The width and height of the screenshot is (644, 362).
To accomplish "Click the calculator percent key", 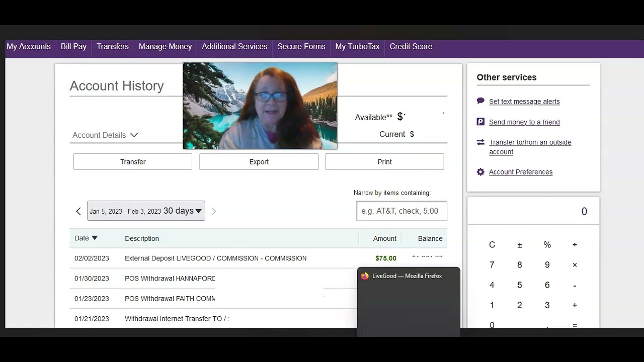I will point(547,245).
